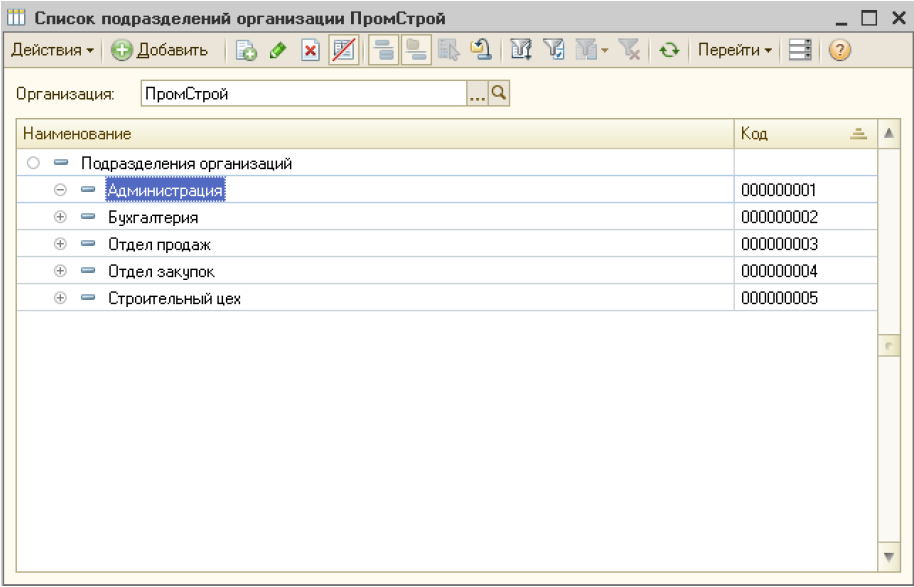The height and width of the screenshot is (587, 914).
Task: Open the Действия menu
Action: [x=52, y=50]
